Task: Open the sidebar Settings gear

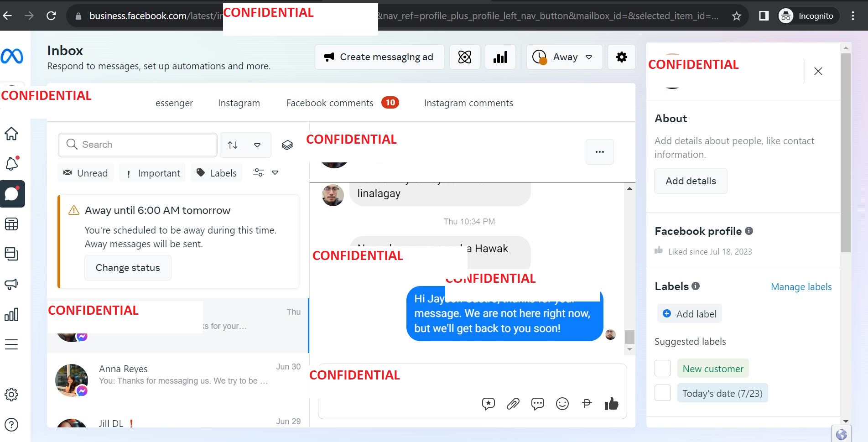Action: [11, 395]
